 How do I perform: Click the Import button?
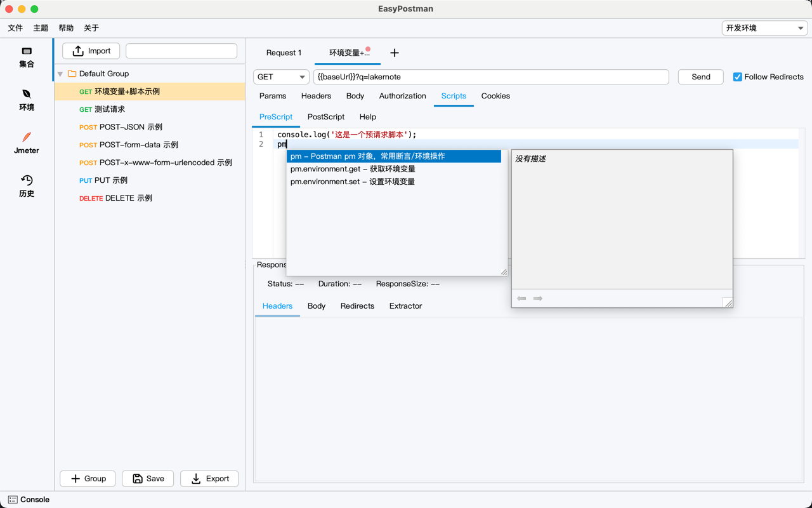pos(91,51)
